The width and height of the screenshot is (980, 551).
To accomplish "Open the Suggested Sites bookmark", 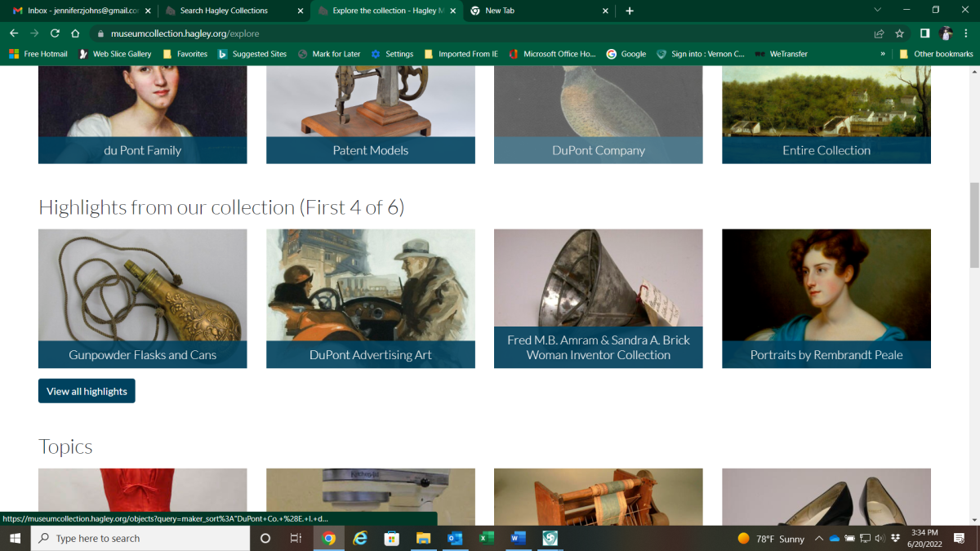I will pos(252,54).
